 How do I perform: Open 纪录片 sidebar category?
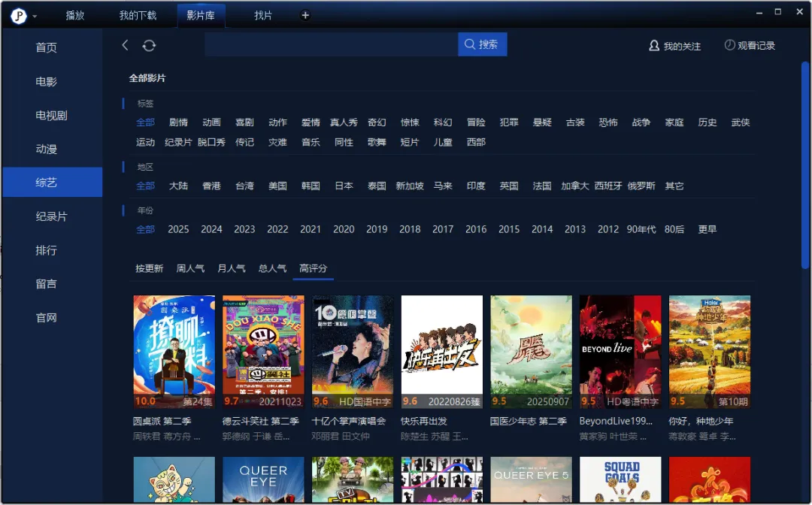[x=52, y=216]
